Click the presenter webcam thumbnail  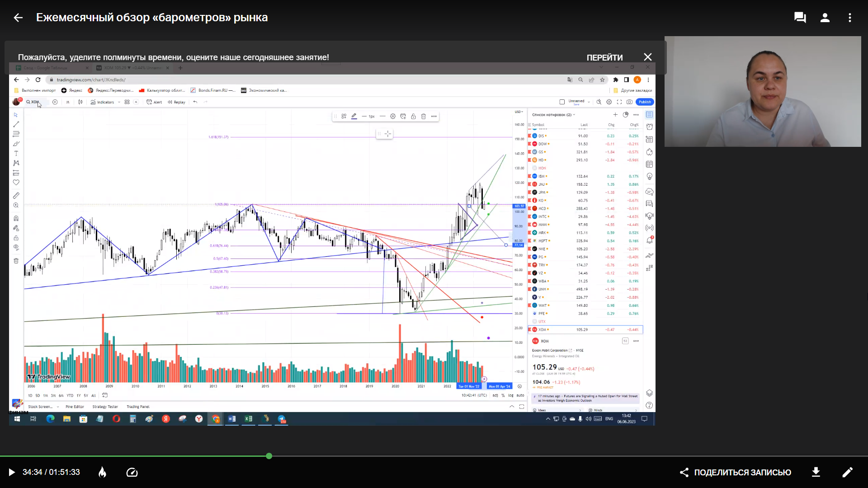tap(763, 91)
